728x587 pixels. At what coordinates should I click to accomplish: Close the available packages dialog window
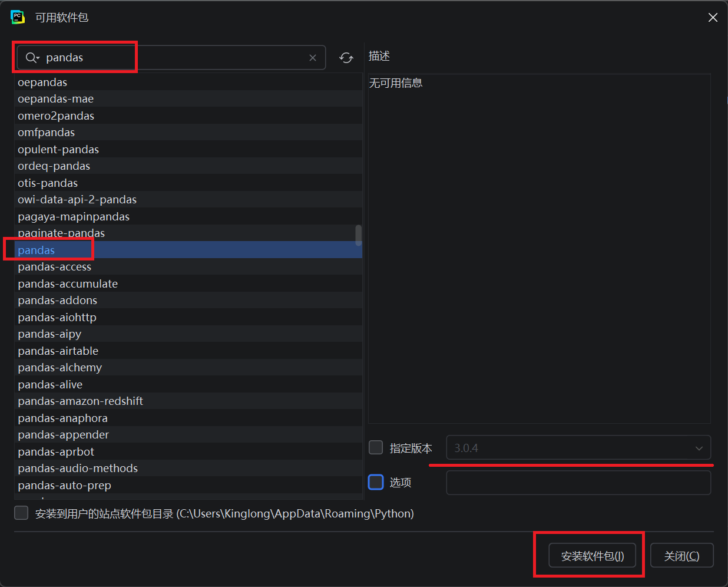pos(713,18)
